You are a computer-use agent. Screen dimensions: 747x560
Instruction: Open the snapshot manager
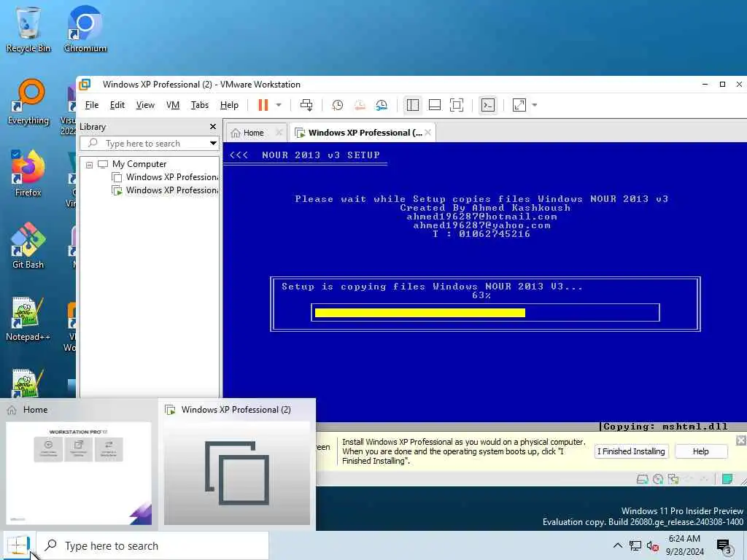point(382,105)
